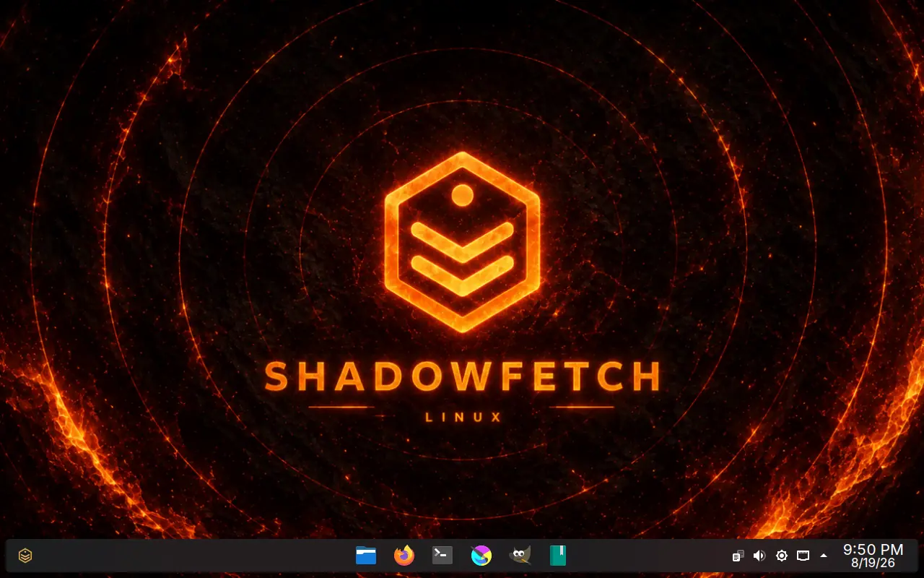Launch the Konsole terminal from taskbar
This screenshot has width=924, height=578.
tap(443, 556)
